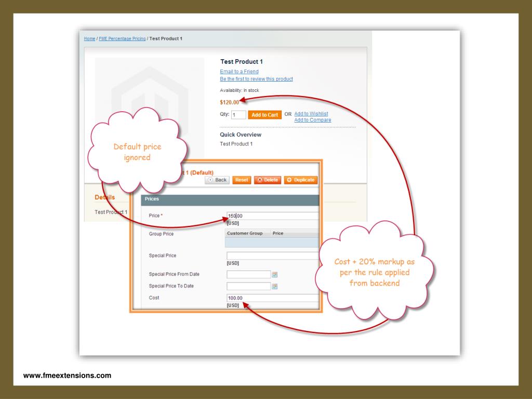Click the Back button in admin panel

[218, 180]
